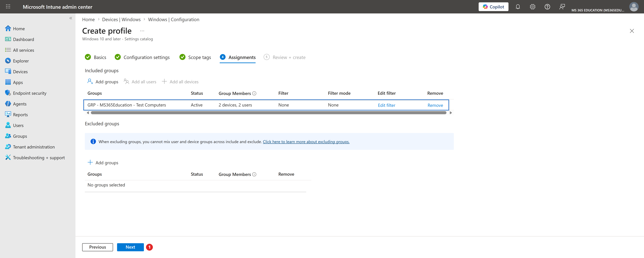Click the Agents icon in the sidebar
The height and width of the screenshot is (258, 644).
point(8,104)
